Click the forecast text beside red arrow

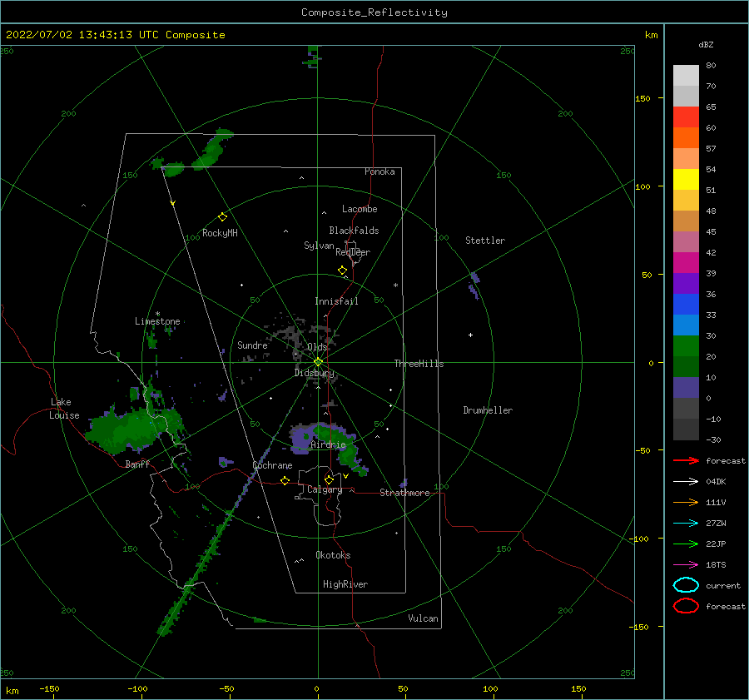coord(726,460)
